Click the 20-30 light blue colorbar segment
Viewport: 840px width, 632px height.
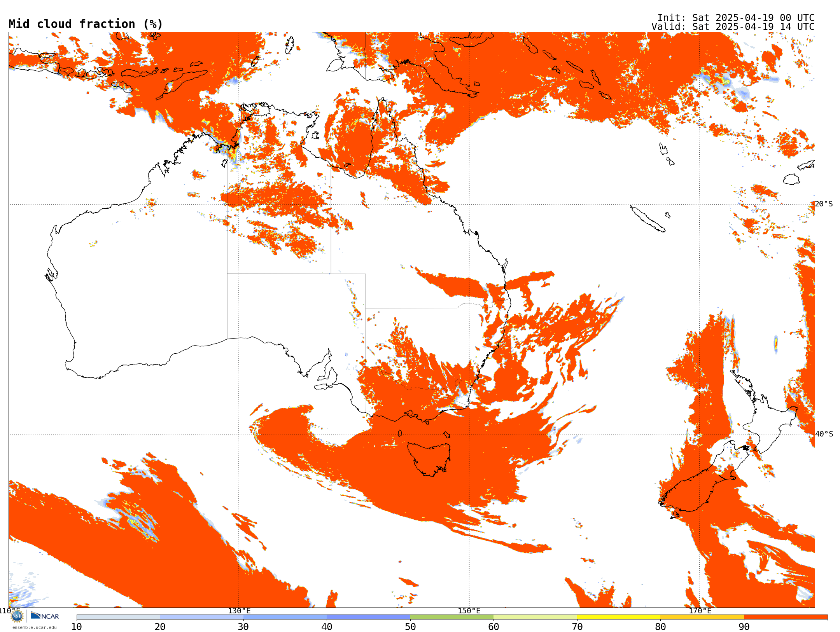click(201, 617)
